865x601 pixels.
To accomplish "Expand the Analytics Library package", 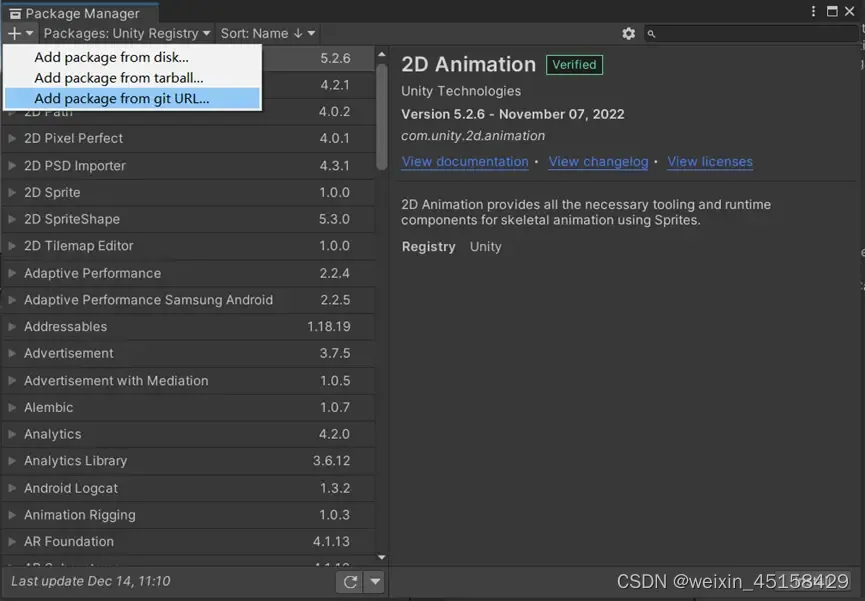I will [x=12, y=461].
